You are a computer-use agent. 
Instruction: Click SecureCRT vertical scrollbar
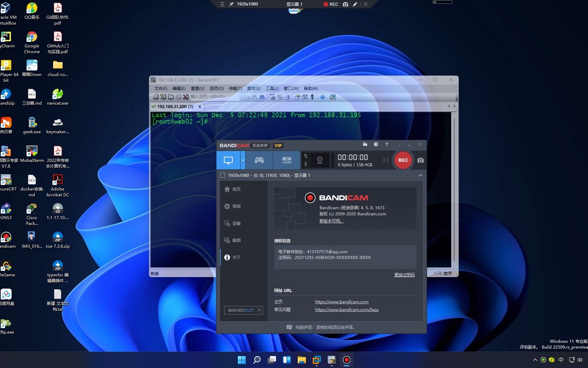click(454, 190)
